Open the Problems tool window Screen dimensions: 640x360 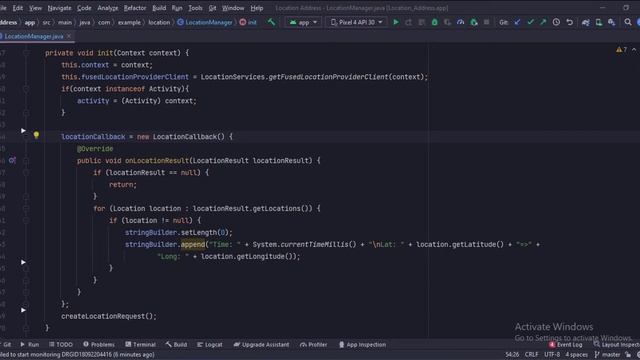click(99, 344)
